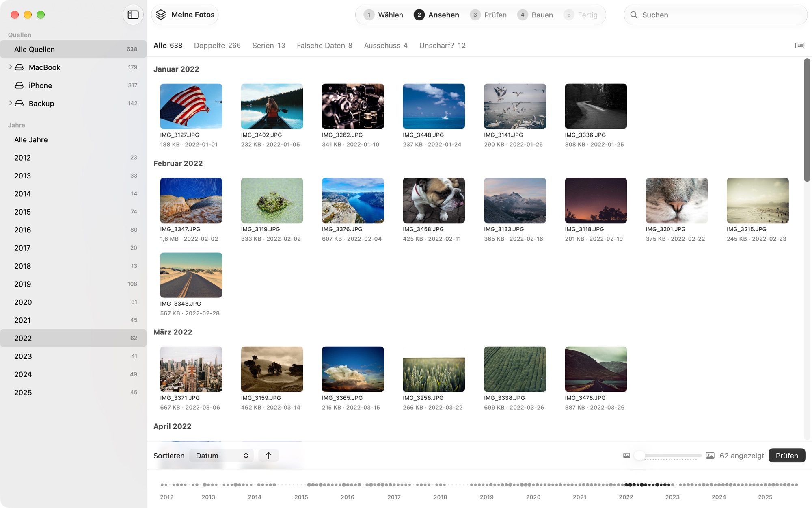The image size is (812, 508).
Task: Expand the MacBook source tree
Action: pyautogui.click(x=10, y=67)
